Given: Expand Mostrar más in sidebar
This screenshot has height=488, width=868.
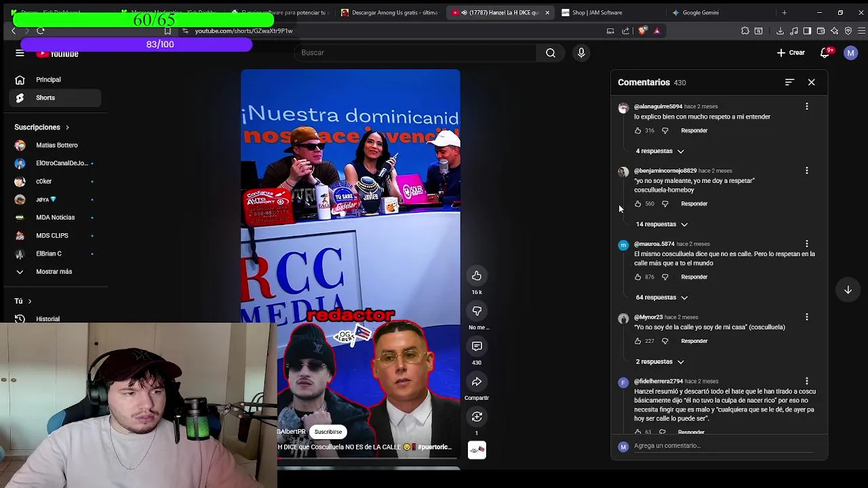Looking at the screenshot, I should click(54, 272).
